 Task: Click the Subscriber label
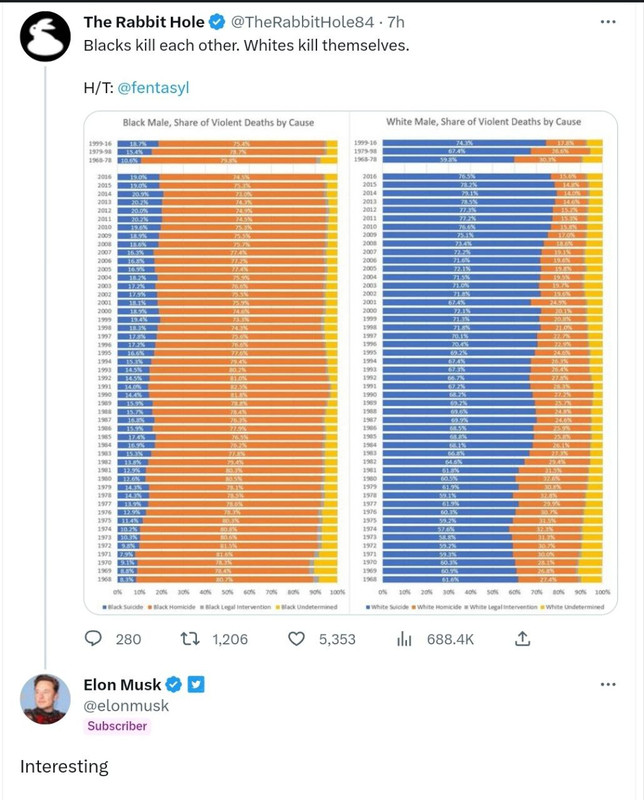117,727
